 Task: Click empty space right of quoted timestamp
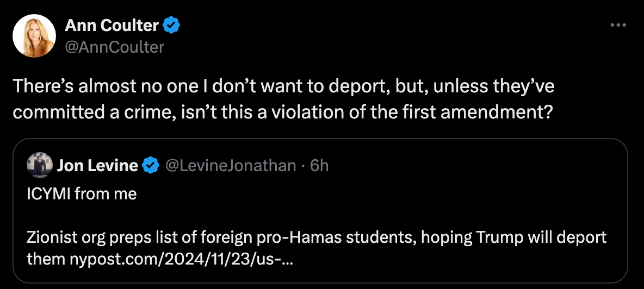pos(462,166)
